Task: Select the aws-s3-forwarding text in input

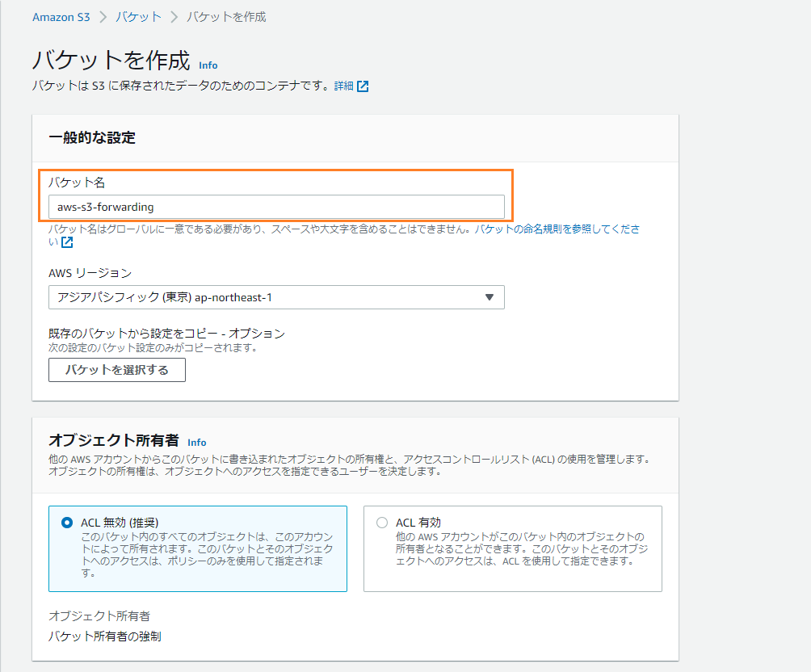Action: (105, 206)
